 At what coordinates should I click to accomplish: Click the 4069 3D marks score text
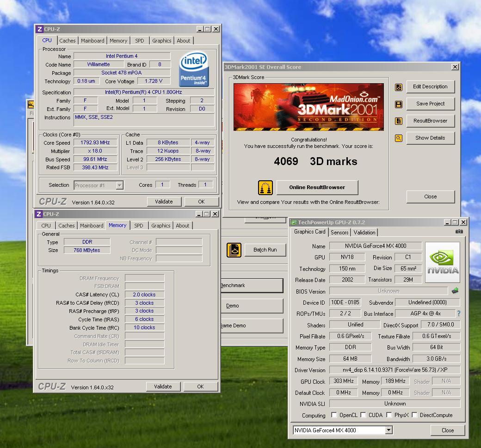coord(315,162)
